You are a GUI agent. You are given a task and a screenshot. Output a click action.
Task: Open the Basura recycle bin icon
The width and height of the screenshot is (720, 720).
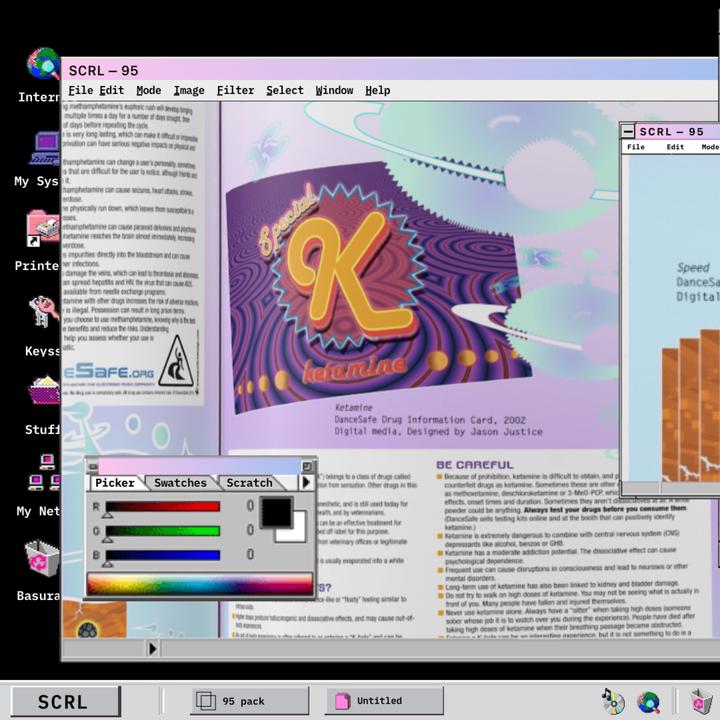(x=43, y=558)
